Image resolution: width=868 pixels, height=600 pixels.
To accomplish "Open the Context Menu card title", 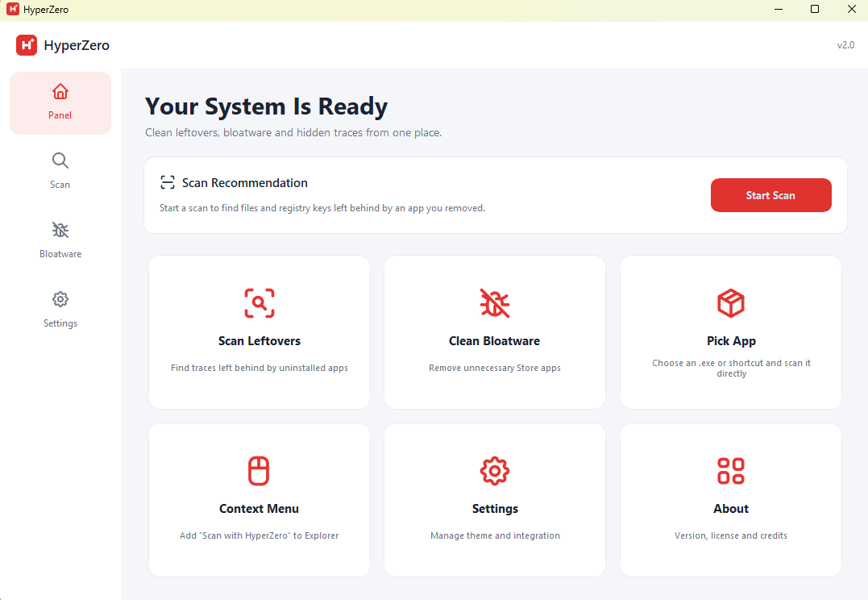I will point(259,509).
